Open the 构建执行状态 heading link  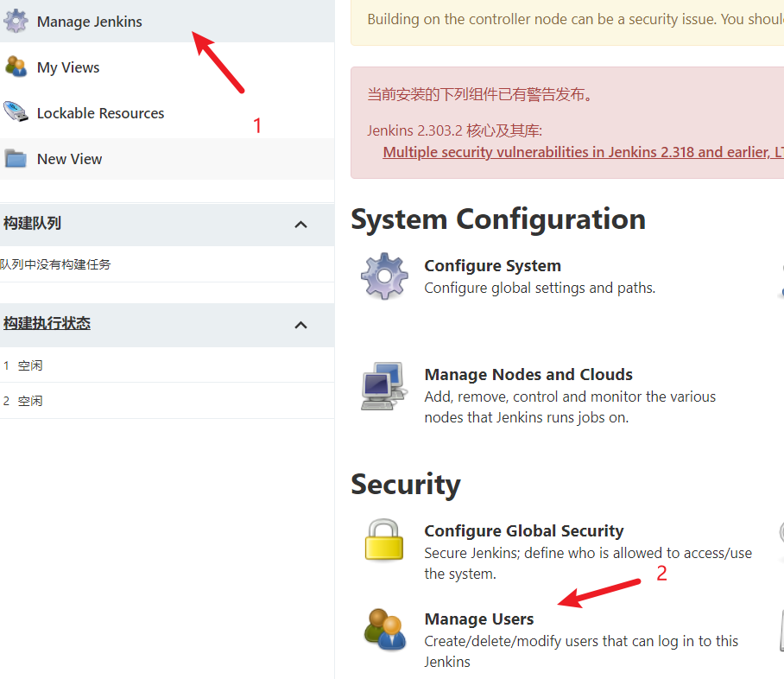click(47, 323)
